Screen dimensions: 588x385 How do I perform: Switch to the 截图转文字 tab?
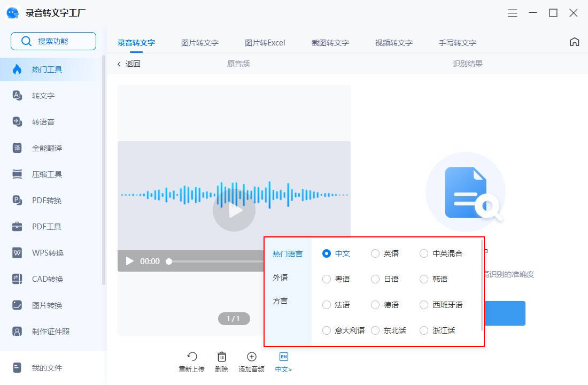tap(330, 43)
